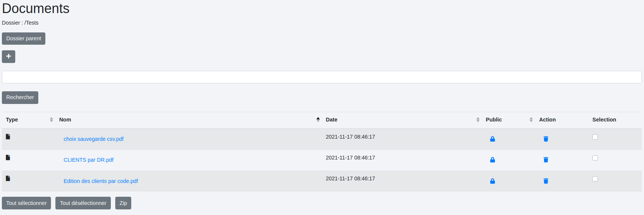Click lock icon for choix sauvegarde csv.pdf
The height and width of the screenshot is (215, 644).
492,139
